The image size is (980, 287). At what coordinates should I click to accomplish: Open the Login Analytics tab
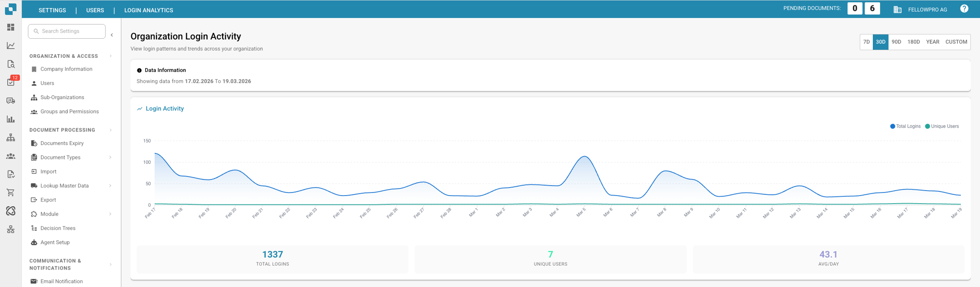(148, 10)
